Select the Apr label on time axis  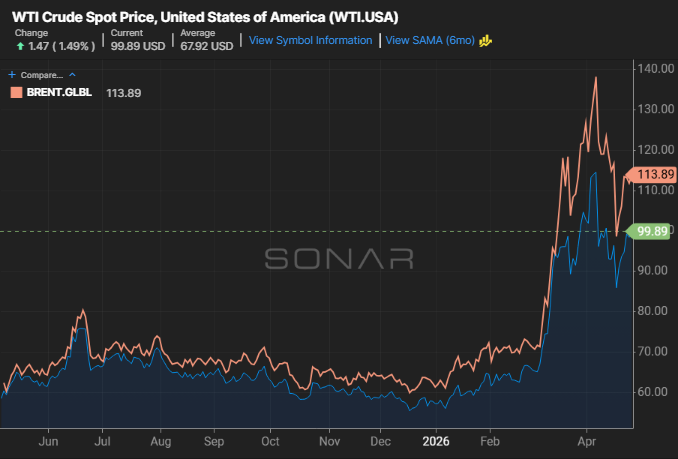[x=587, y=442]
